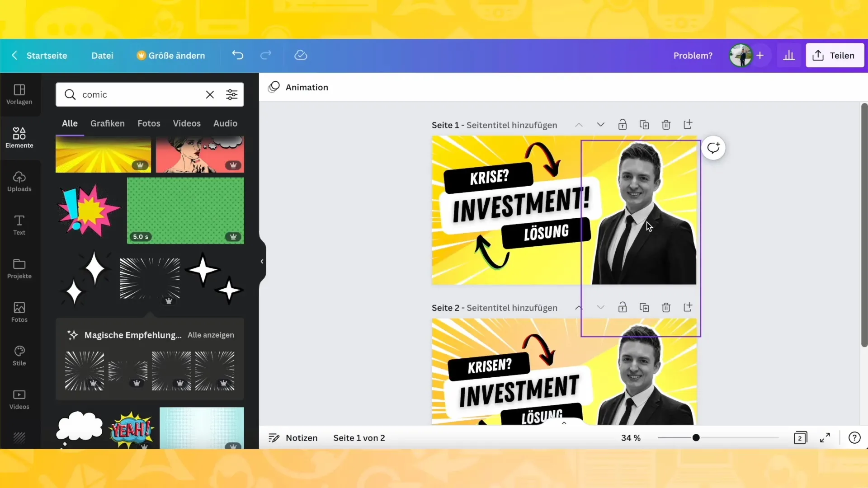Toggle page 1 collapse with up chevron
Image resolution: width=868 pixels, height=488 pixels.
[578, 125]
